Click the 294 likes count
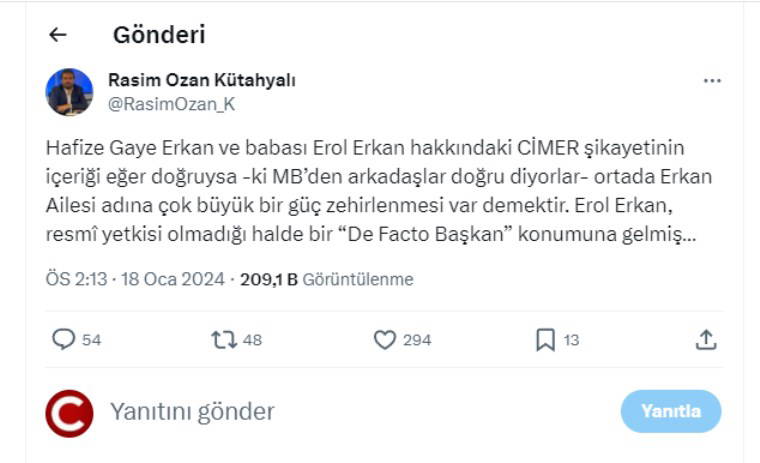The width and height of the screenshot is (760, 463). pos(417,340)
